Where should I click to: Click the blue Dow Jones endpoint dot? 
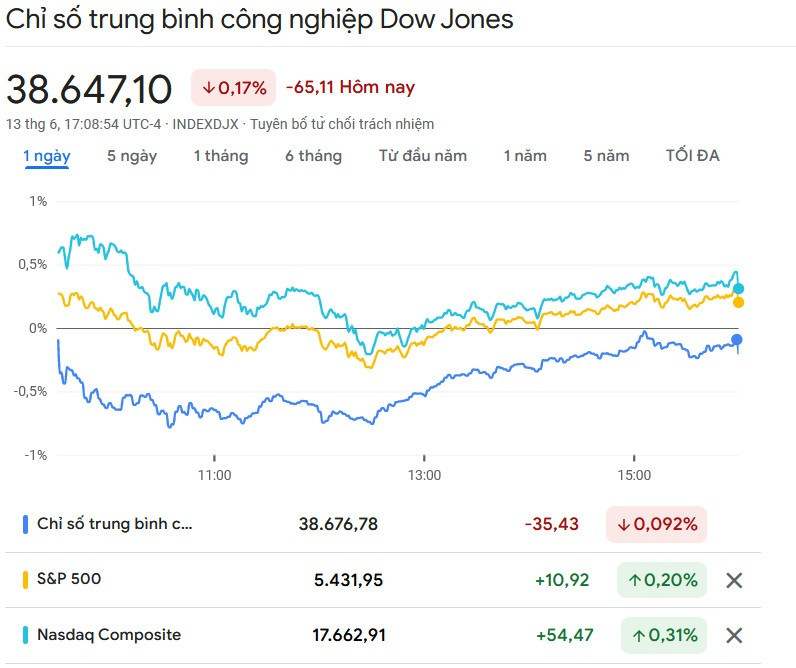coord(738,340)
